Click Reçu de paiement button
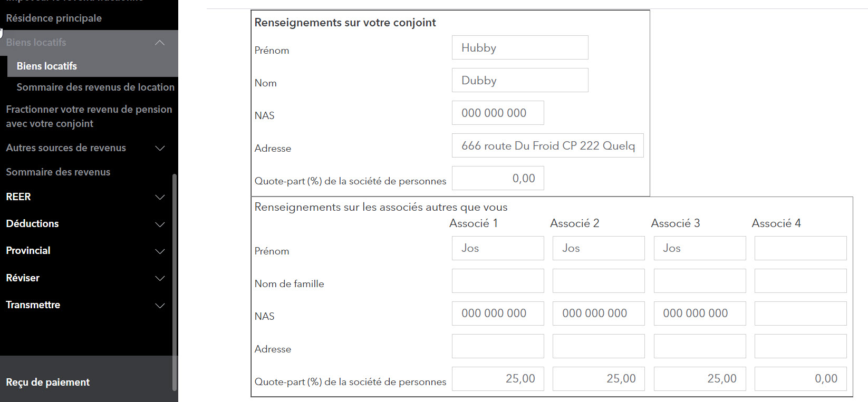Image resolution: width=868 pixels, height=402 pixels. (48, 383)
